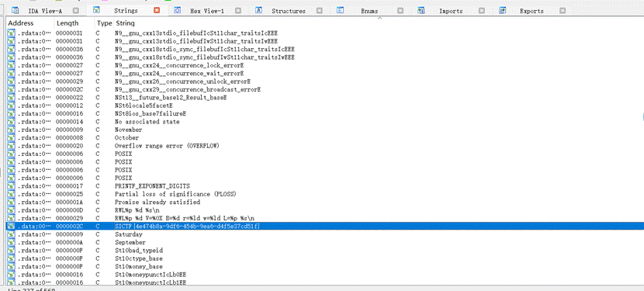The width and height of the screenshot is (644, 291).
Task: Select the 'RWL%p %d %s\n' string
Action: [137, 210]
